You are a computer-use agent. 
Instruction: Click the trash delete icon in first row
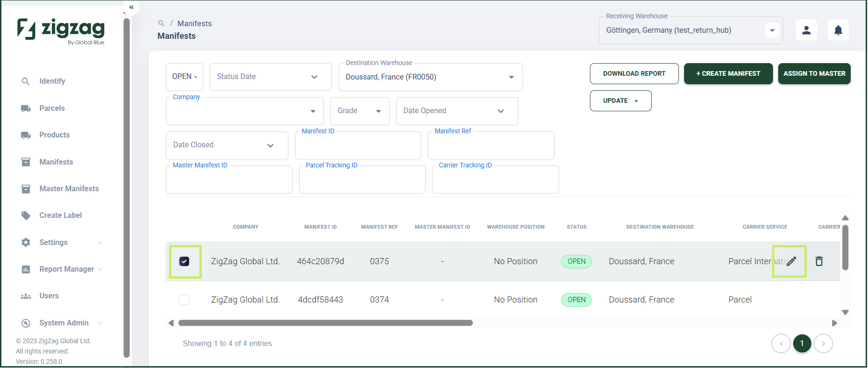click(819, 261)
